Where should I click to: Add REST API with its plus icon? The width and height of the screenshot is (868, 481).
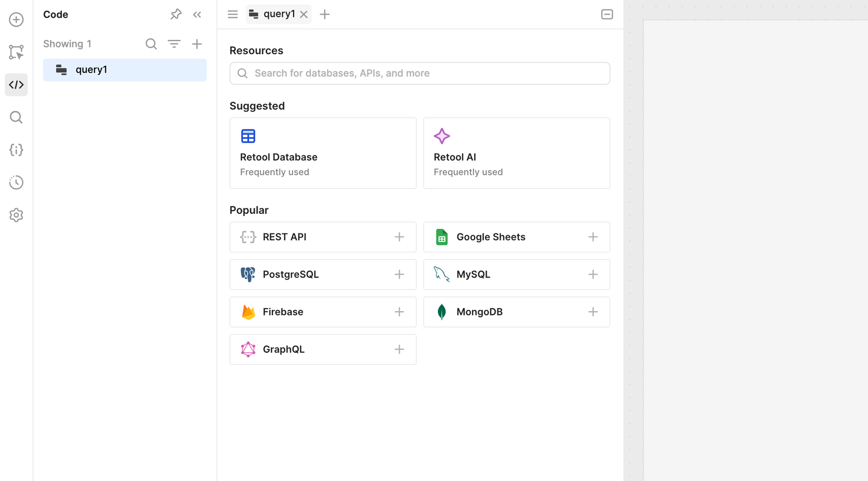(x=399, y=237)
